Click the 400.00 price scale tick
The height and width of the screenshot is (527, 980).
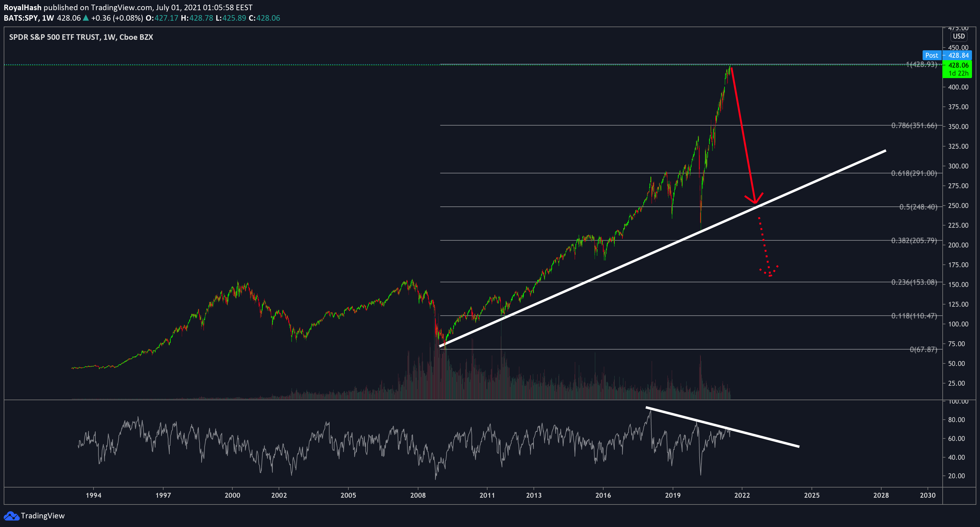(958, 87)
